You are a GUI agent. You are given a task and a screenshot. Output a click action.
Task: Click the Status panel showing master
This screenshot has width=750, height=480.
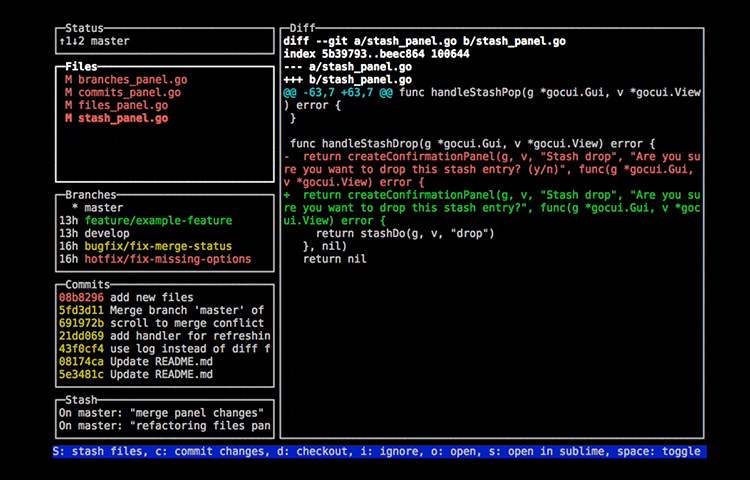[164, 41]
